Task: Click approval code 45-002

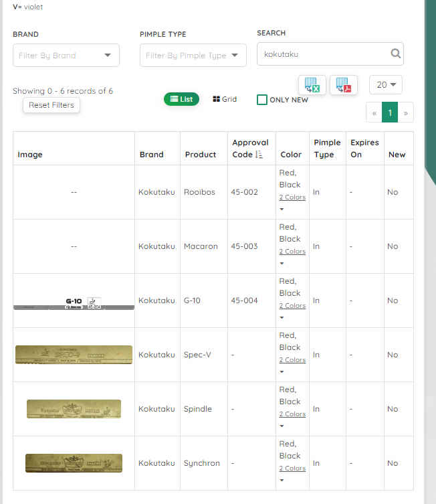Action: (x=244, y=192)
